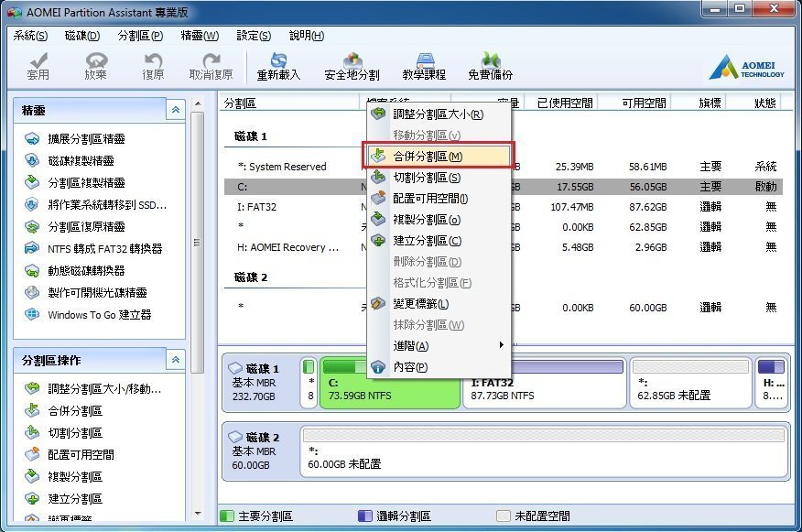The image size is (802, 532).
Task: Click the 套用 (Apply) toolbar icon
Action: click(38, 67)
